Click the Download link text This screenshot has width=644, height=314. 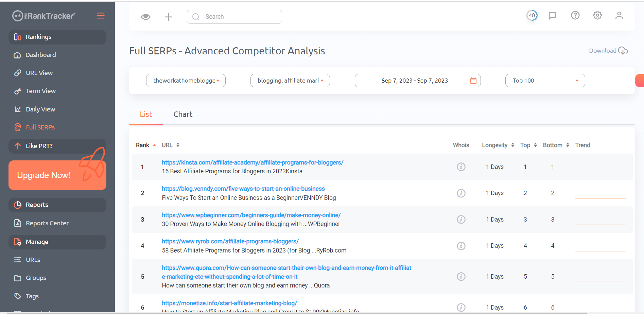point(603,51)
